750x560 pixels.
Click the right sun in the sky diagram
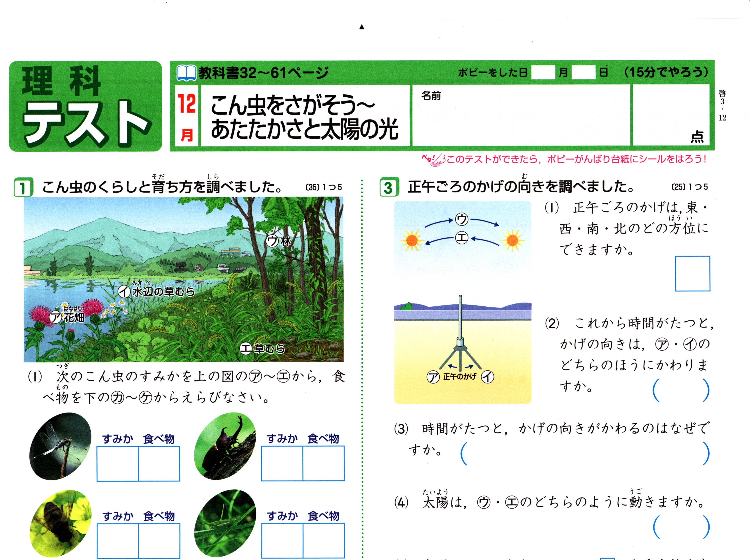tap(512, 240)
